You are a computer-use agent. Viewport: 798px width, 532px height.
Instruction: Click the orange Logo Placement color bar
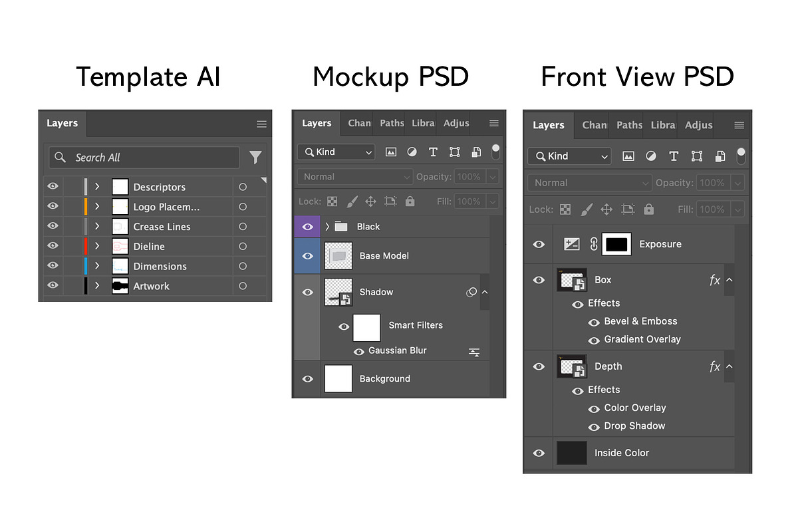(86, 207)
